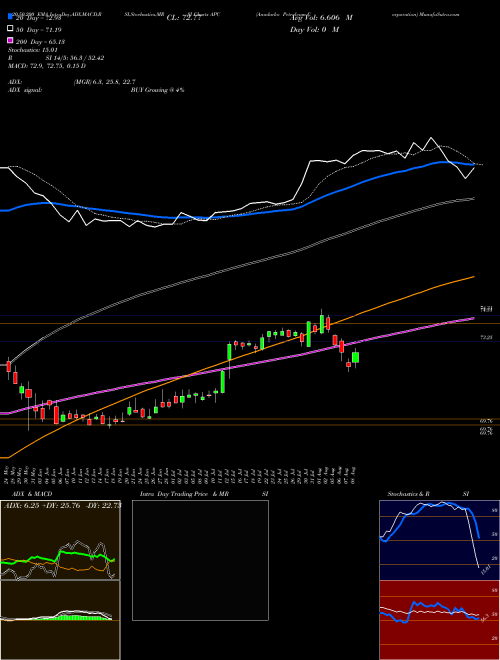This screenshot has height=660, width=500.
Task: Click the last green candlestick on the chart
Action: pyautogui.click(x=356, y=358)
